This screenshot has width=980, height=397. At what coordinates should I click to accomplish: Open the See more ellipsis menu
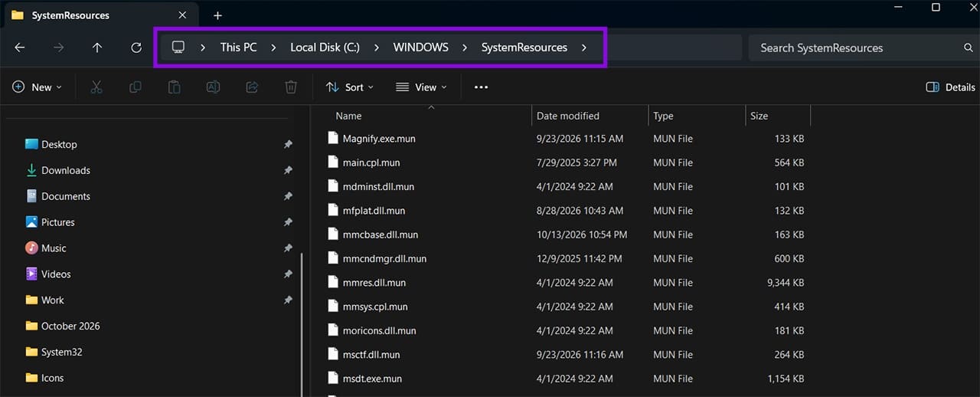481,87
